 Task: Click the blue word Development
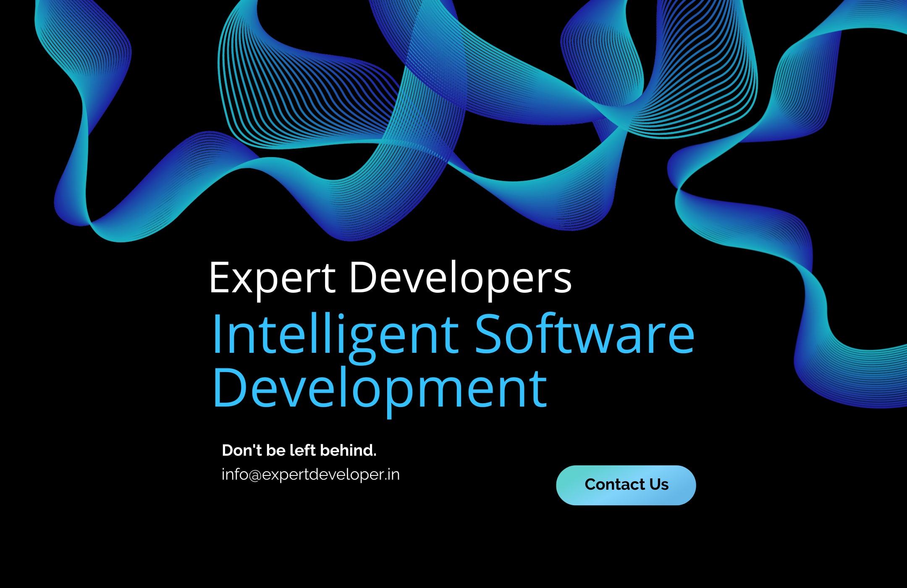pyautogui.click(x=380, y=388)
